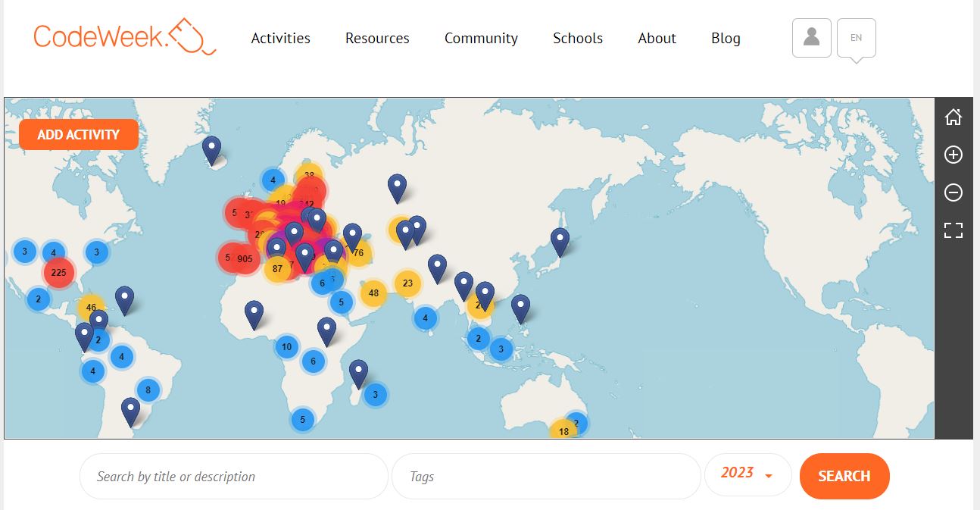Toggle fullscreen map view
The width and height of the screenshot is (980, 510).
coord(953,230)
